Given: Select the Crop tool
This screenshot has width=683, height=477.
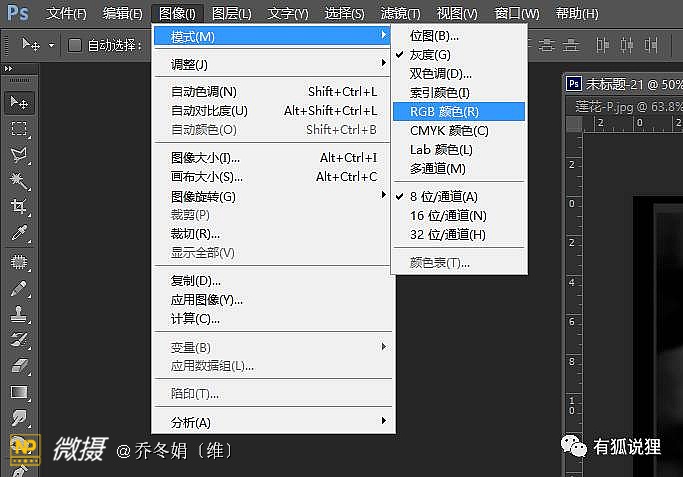Looking at the screenshot, I should point(18,206).
